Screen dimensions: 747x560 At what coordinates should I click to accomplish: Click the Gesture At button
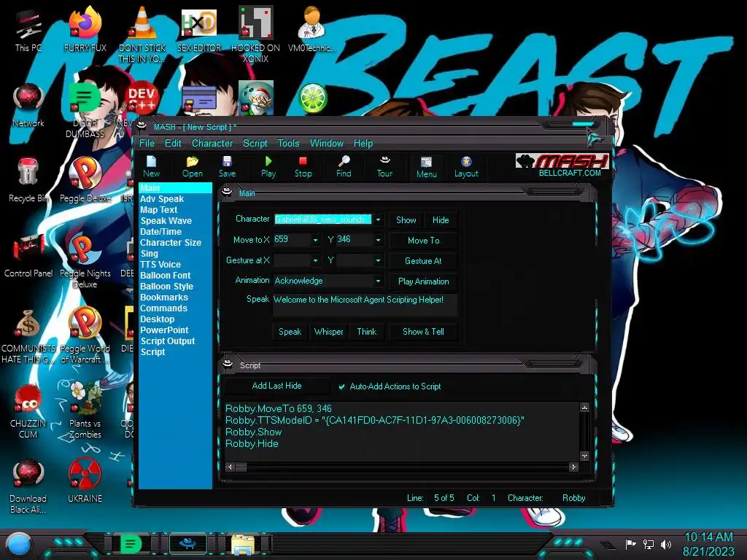click(424, 261)
